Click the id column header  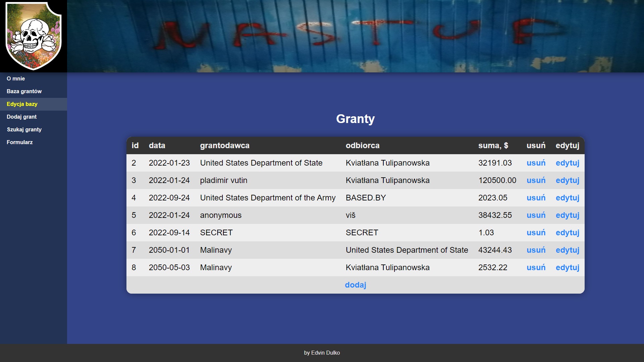(x=135, y=145)
